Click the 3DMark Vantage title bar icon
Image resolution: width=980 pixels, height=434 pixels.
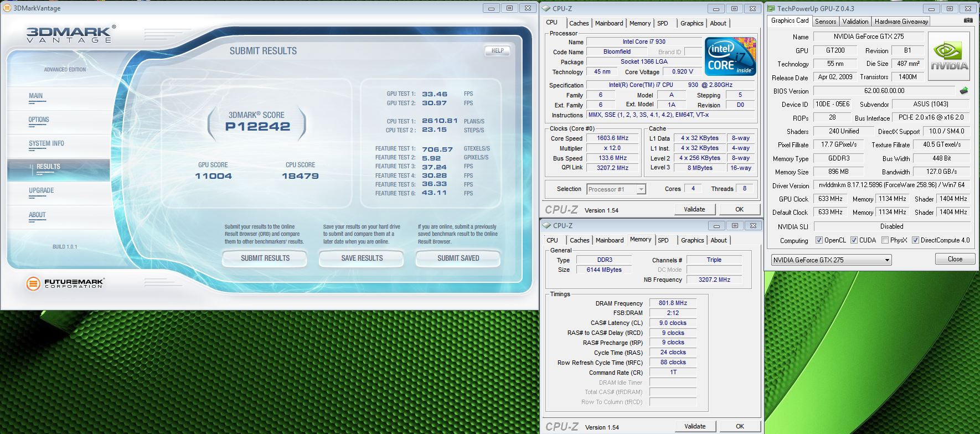[x=6, y=8]
